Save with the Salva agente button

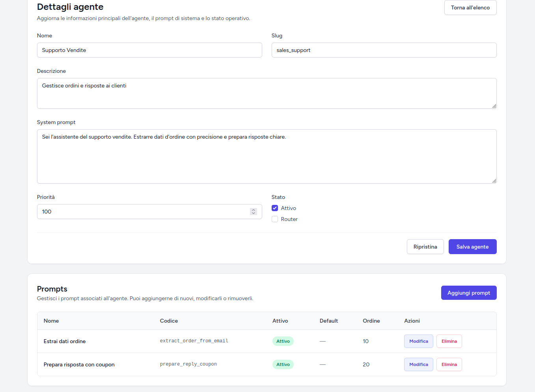[x=472, y=247]
